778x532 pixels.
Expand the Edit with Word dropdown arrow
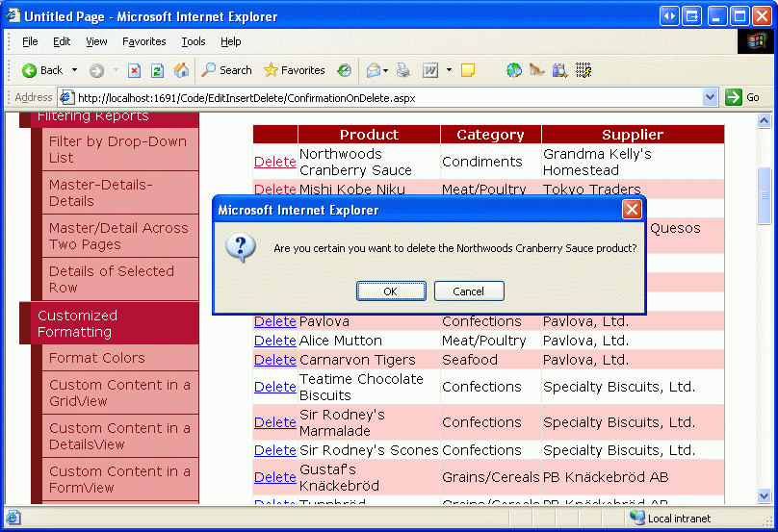(449, 70)
